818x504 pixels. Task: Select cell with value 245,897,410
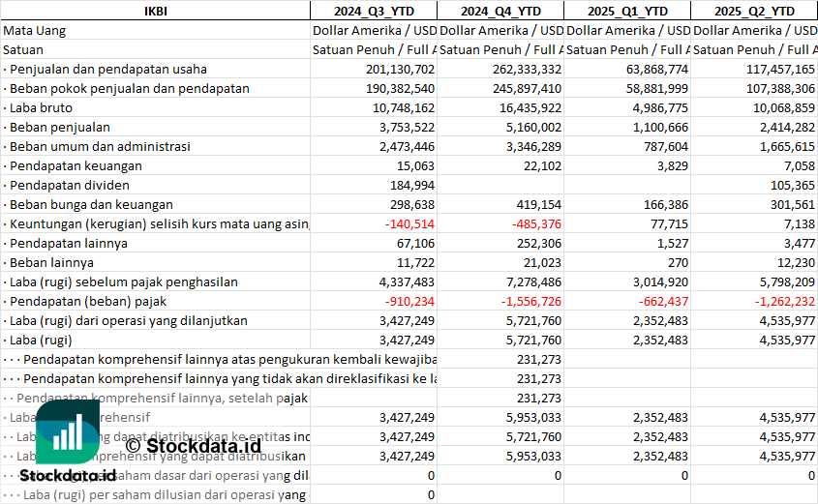point(500,88)
